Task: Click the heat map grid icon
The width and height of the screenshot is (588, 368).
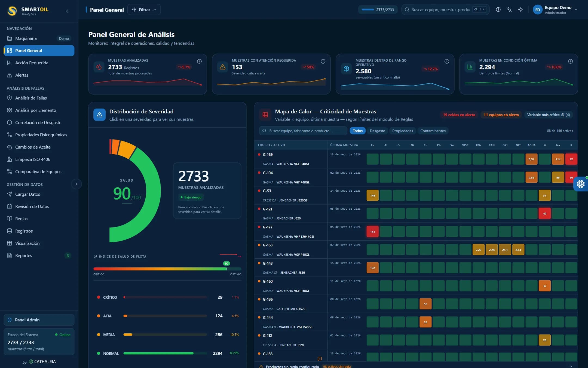Action: (265, 115)
